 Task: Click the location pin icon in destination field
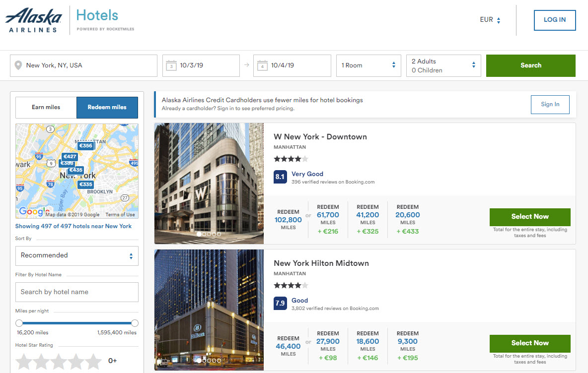pyautogui.click(x=18, y=65)
